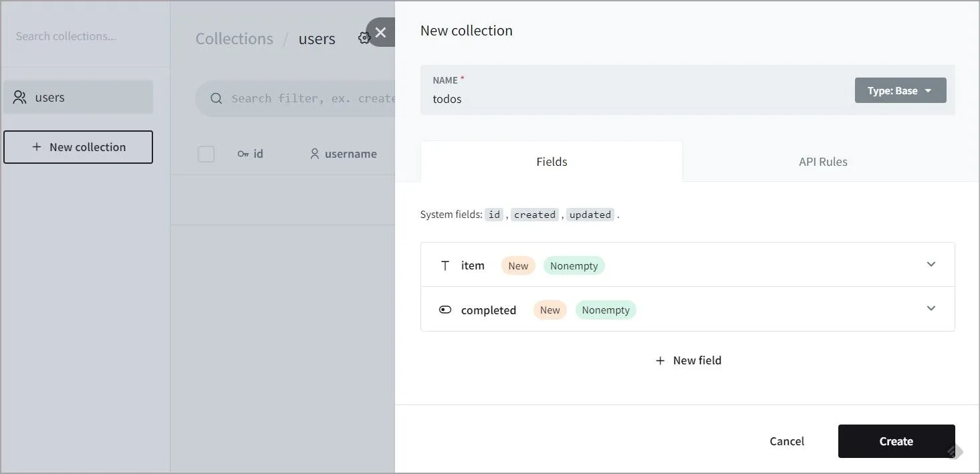Viewport: 980px width, 474px height.
Task: Click the users breadcrumb title
Action: 317,39
